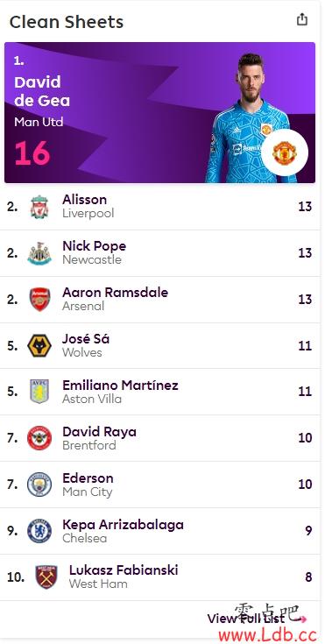Click the share icon beside Clean Sheets
The width and height of the screenshot is (325, 644).
[302, 19]
